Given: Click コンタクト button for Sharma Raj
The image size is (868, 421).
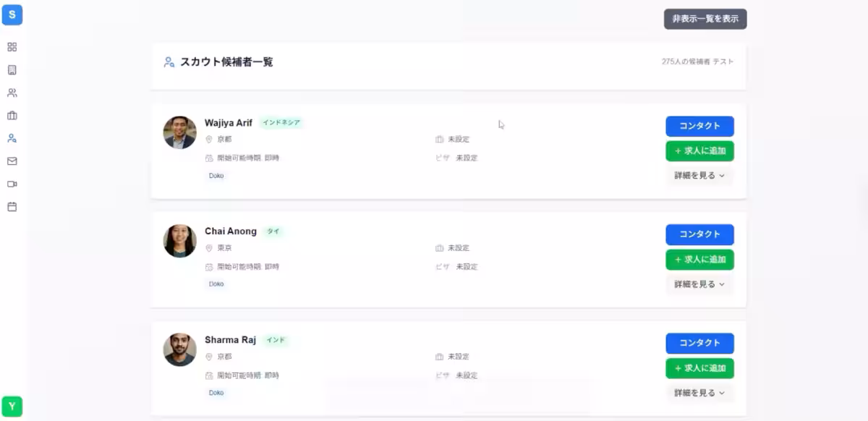Looking at the screenshot, I should click(699, 343).
